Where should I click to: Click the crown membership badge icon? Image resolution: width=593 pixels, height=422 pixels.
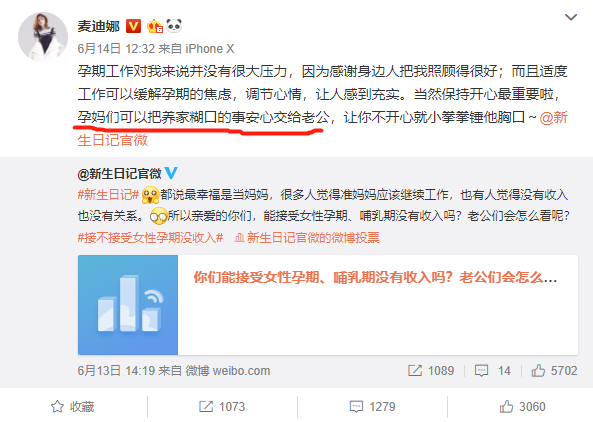click(x=155, y=26)
